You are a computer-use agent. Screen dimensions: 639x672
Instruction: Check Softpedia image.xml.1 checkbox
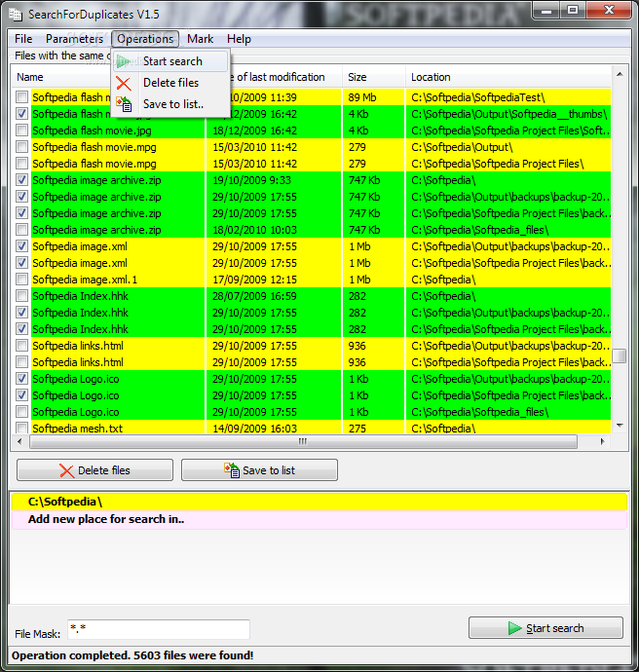coord(21,280)
